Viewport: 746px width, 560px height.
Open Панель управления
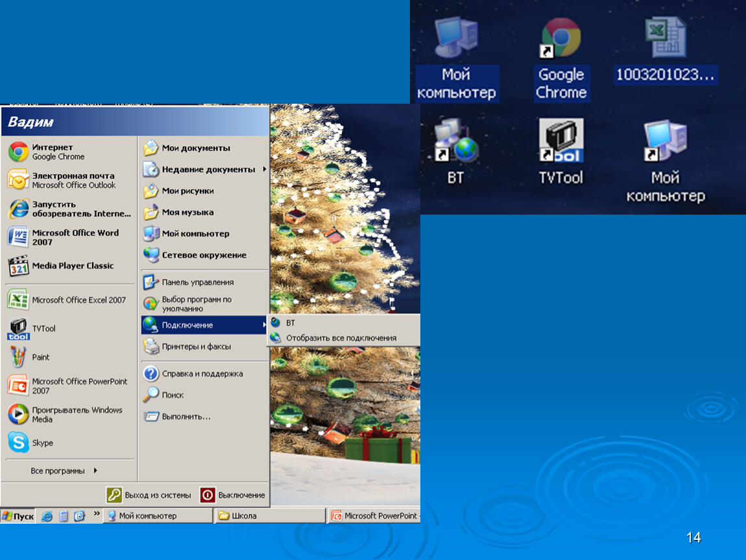204,282
